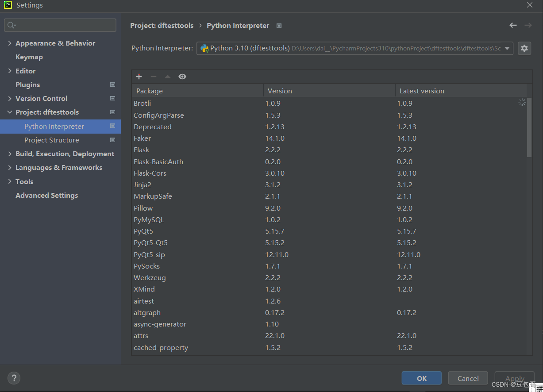This screenshot has width=543, height=392.
Task: Click the settings search input field
Action: point(60,25)
